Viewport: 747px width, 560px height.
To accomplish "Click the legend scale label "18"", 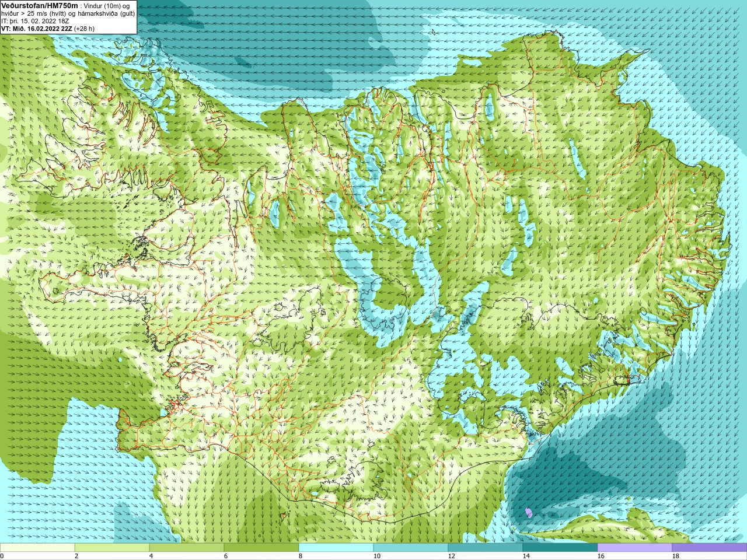I will pyautogui.click(x=676, y=556).
